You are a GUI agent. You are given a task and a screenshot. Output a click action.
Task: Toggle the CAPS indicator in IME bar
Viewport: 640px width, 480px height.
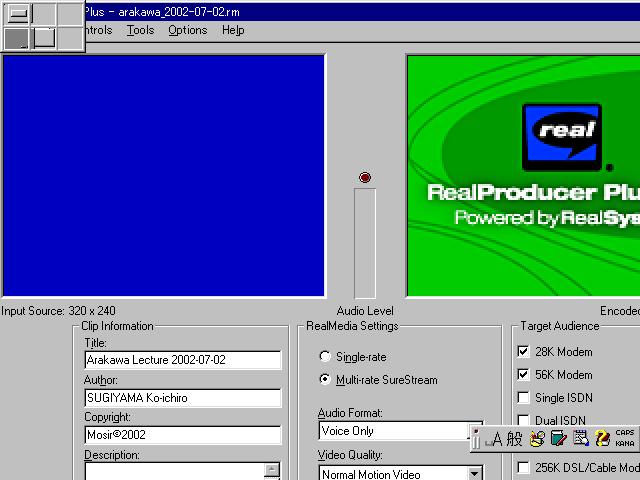coord(624,433)
